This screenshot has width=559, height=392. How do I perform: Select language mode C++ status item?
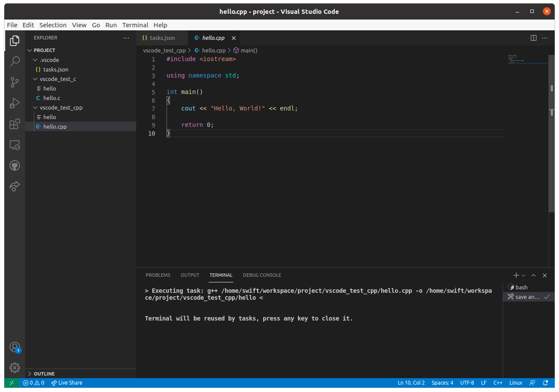click(x=498, y=383)
